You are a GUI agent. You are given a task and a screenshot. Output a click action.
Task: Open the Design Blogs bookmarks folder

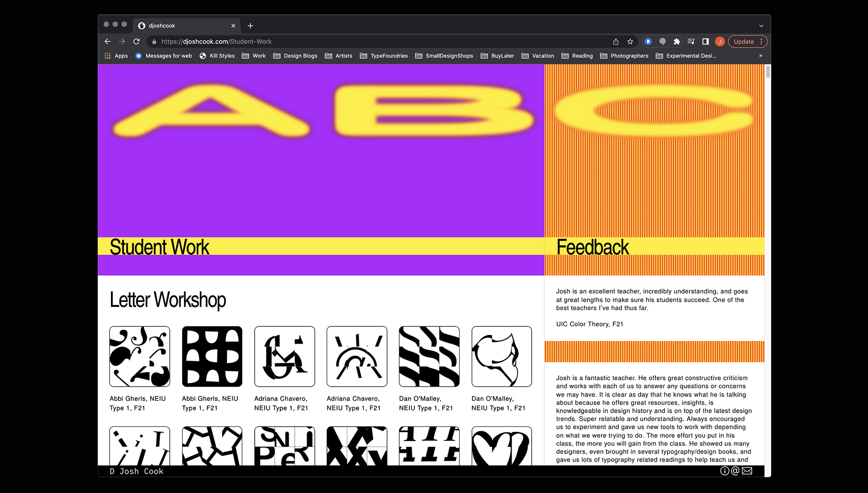(295, 56)
